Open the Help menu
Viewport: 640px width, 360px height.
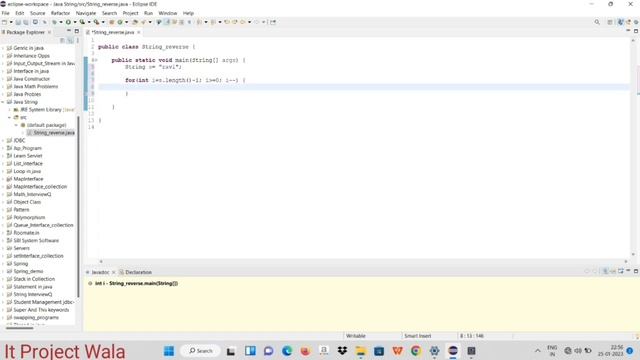[188, 13]
